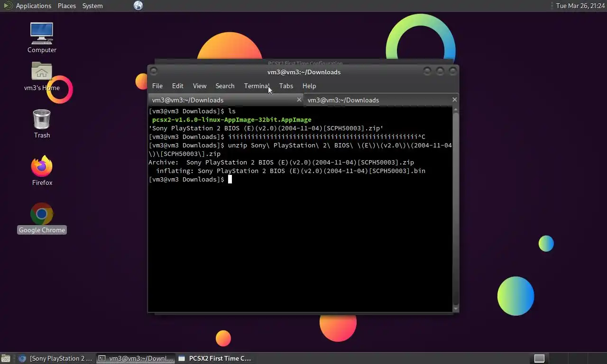Switch to the first terminal tab
This screenshot has height=364, width=607.
226,100
